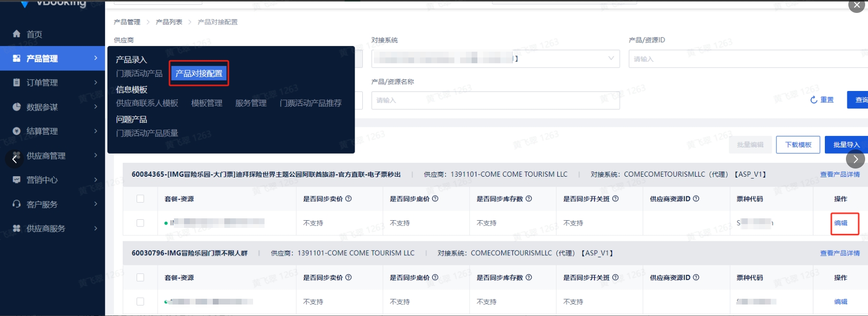Tick the first package row checkbox
This screenshot has width=868, height=316.
pos(140,223)
